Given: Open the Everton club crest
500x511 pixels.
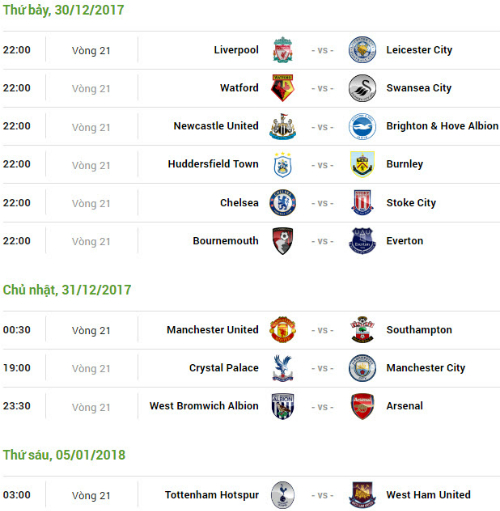Looking at the screenshot, I should click(x=362, y=241).
